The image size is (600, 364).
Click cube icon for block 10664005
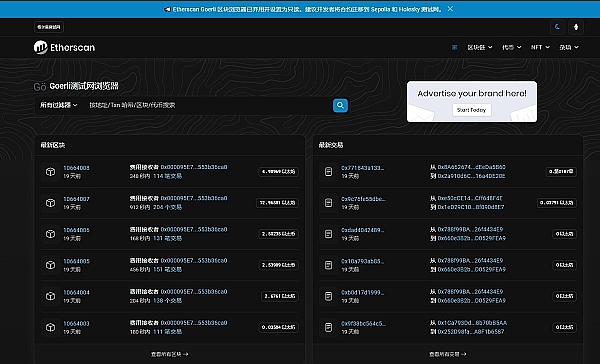(x=50, y=265)
